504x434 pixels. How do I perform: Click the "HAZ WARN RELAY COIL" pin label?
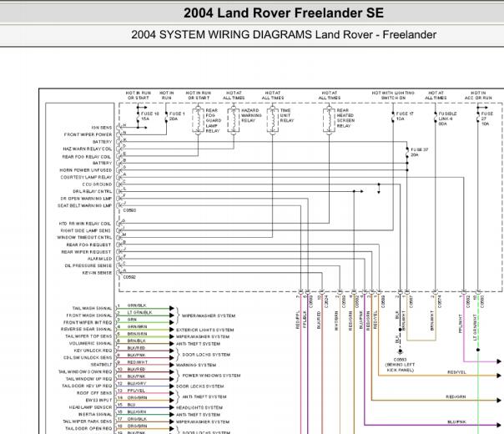pos(88,149)
